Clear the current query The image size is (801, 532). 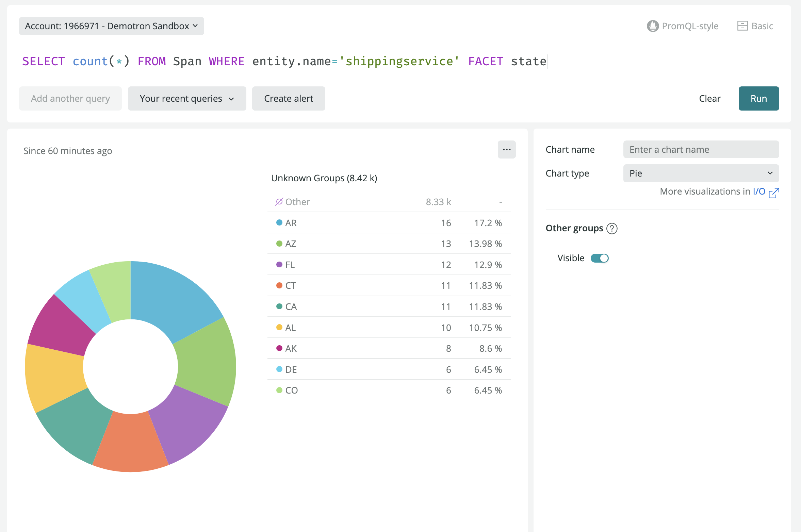pos(709,98)
